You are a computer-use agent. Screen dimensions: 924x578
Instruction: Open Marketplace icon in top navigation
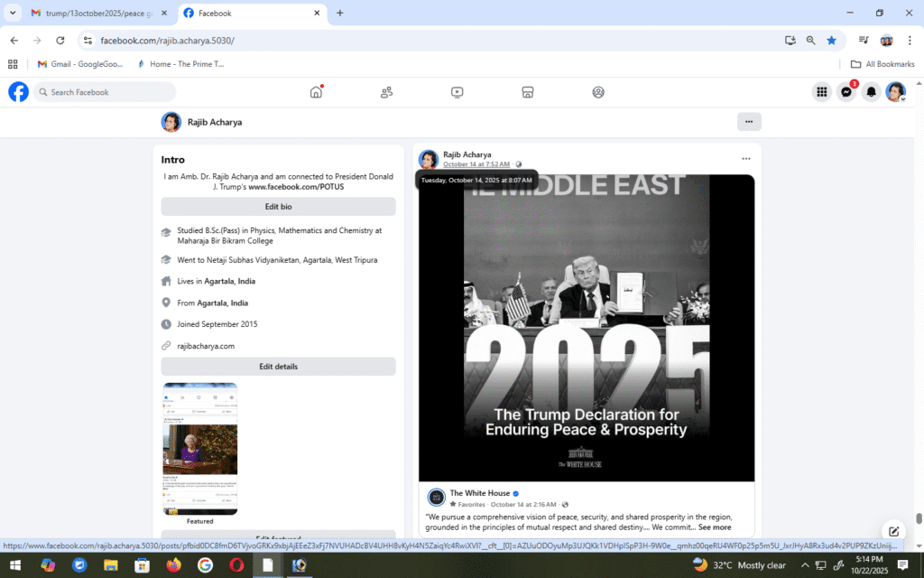528,92
